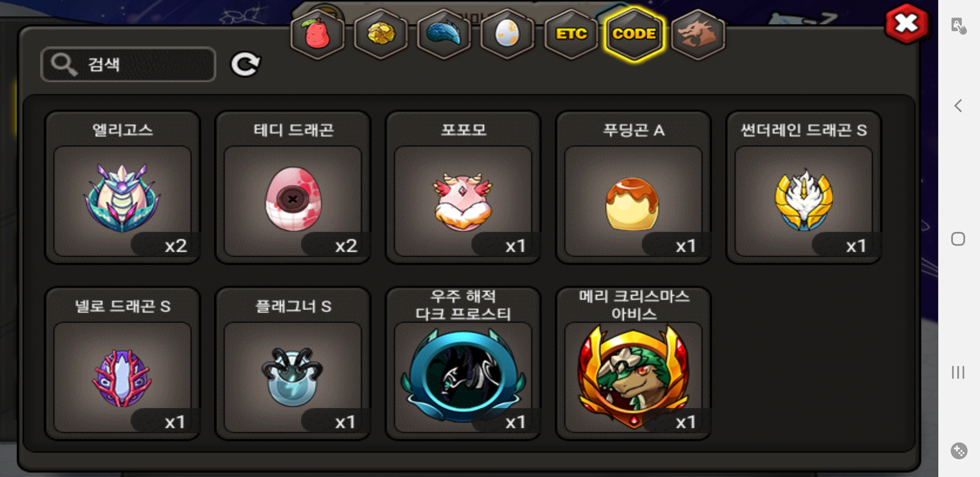Pick the 푸딩곤 A pudding egg
The width and height of the screenshot is (980, 477).
(633, 187)
